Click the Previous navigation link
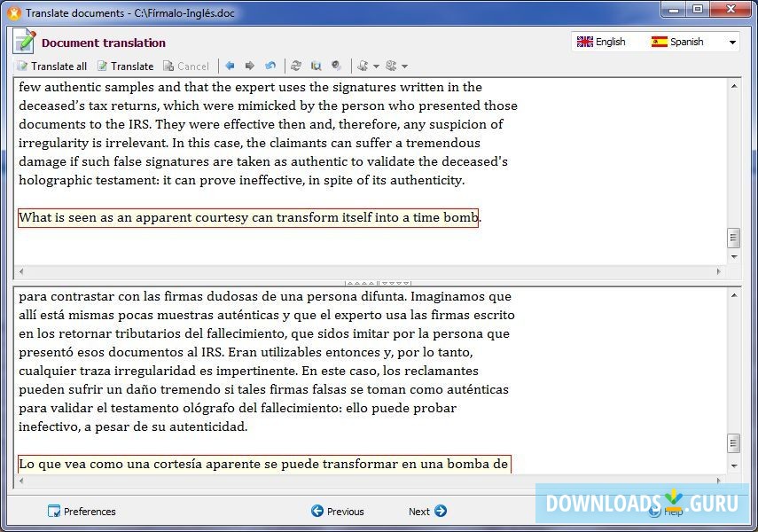The image size is (758, 532). pyautogui.click(x=340, y=512)
